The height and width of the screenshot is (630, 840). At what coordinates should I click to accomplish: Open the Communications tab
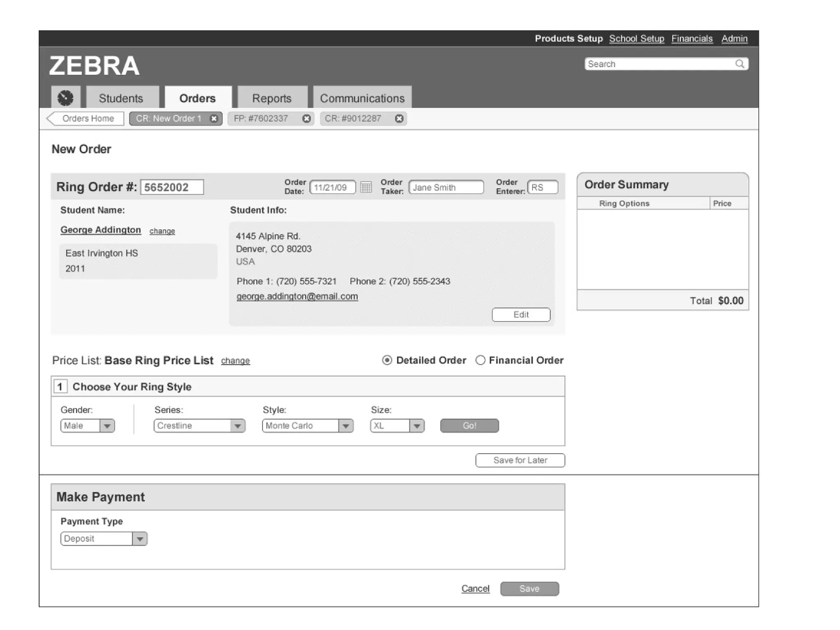click(362, 98)
